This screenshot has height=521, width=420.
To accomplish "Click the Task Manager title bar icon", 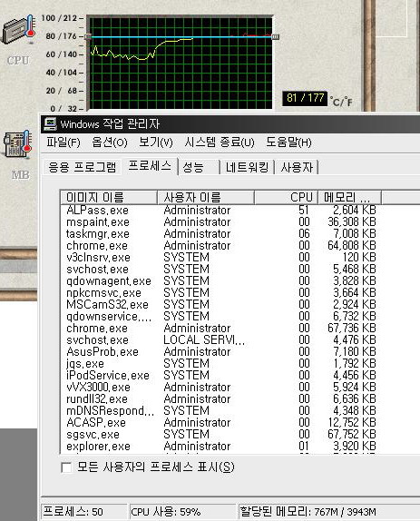I will [51, 124].
